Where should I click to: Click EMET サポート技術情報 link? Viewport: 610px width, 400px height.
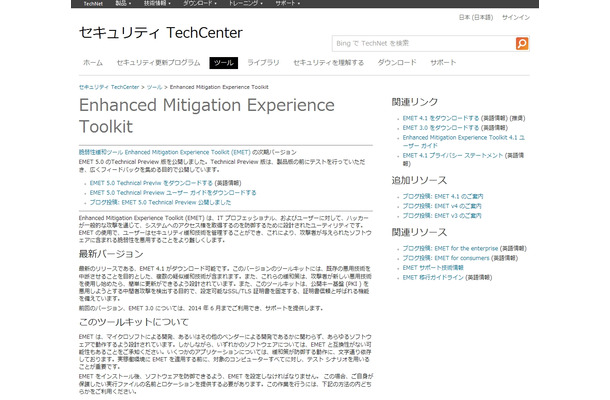tap(433, 268)
